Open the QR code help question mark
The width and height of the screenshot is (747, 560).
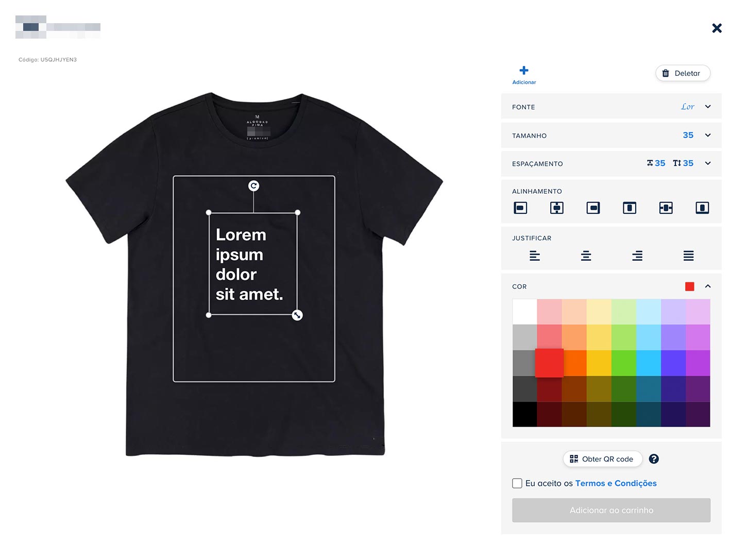coord(654,459)
